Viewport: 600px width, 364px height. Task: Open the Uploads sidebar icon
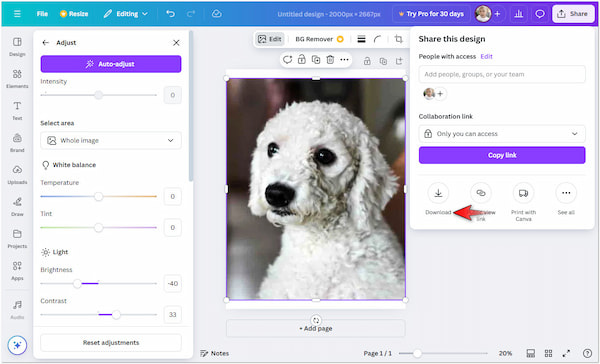tap(17, 174)
